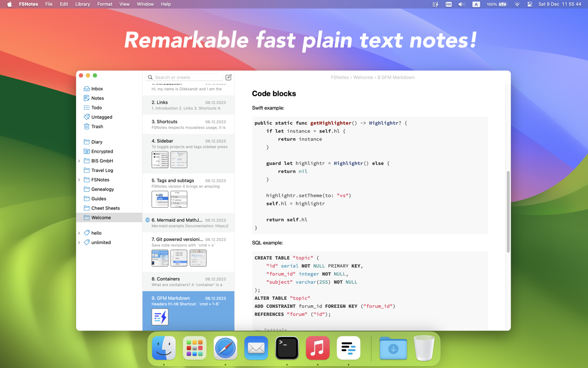Click the volume icon in menu bar

(x=461, y=4)
